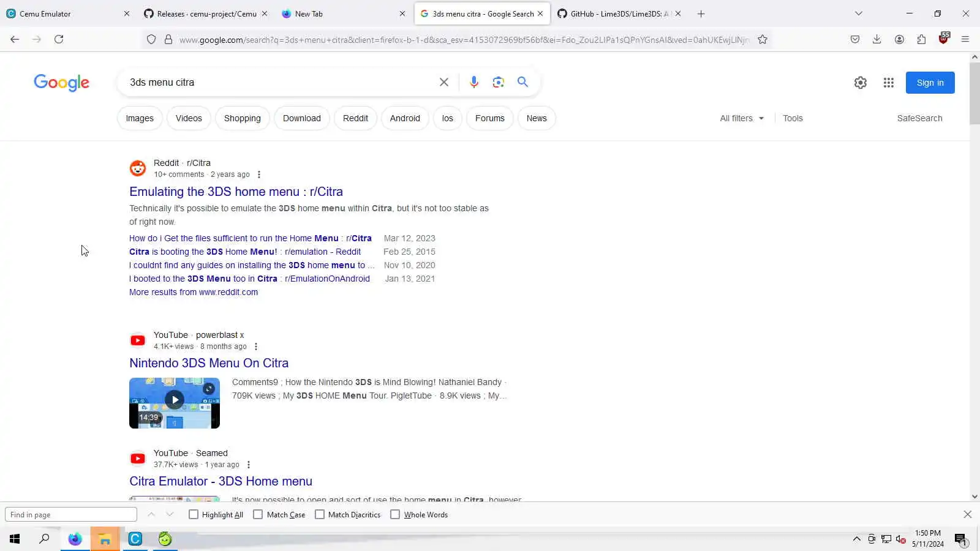Switch to the New Tab tab
Viewport: 980px width, 551px height.
click(x=343, y=13)
